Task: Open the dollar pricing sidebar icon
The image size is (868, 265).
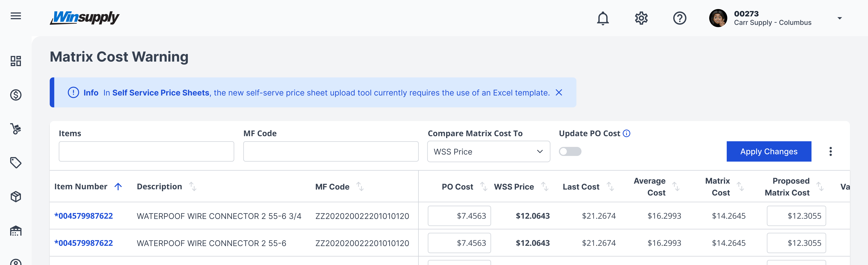Action: 16,95
